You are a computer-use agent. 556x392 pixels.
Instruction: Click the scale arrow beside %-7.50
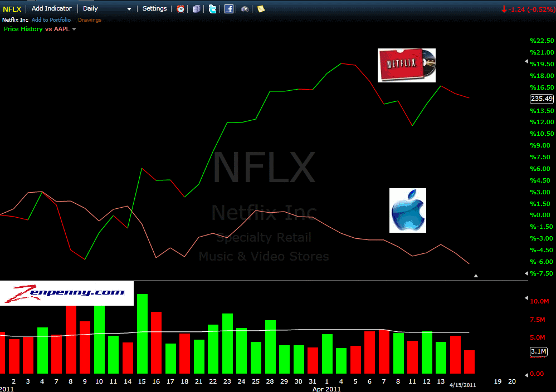click(x=526, y=273)
